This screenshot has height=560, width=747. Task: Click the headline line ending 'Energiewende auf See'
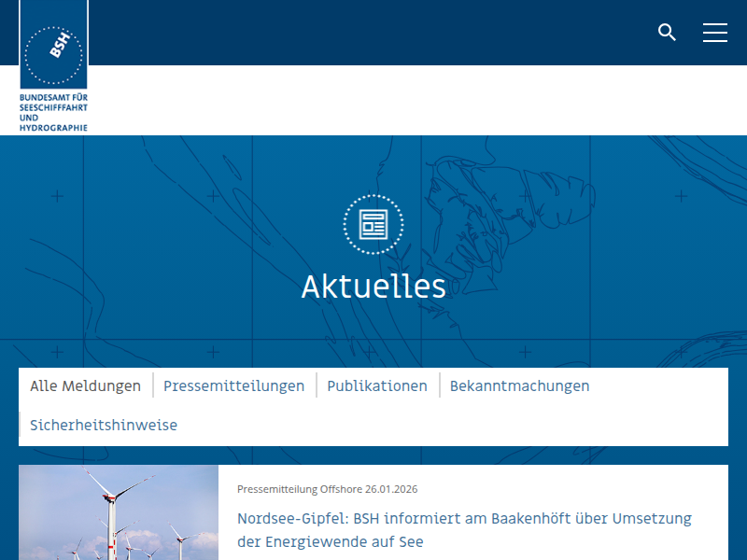click(330, 541)
